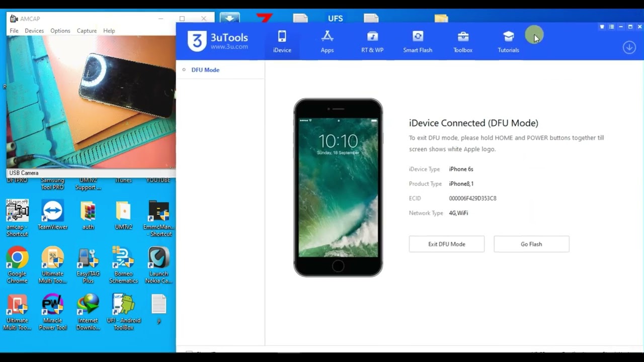Open the Help menu in AMCAP

click(x=109, y=31)
